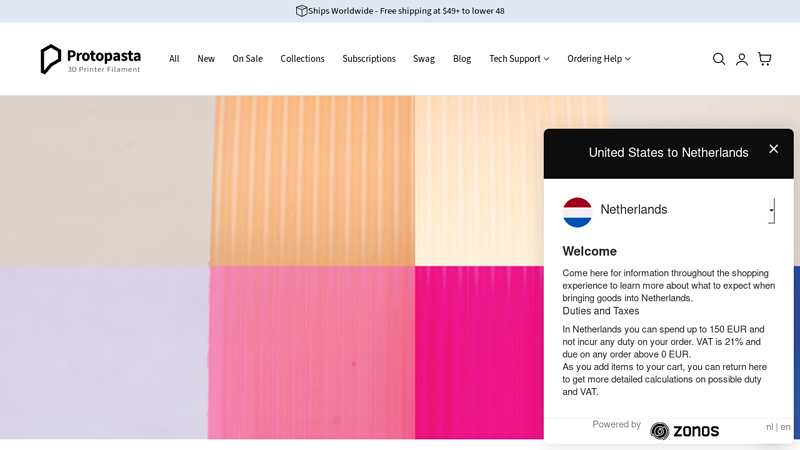Navigate to Collections
This screenshot has width=800, height=450.
tap(302, 59)
